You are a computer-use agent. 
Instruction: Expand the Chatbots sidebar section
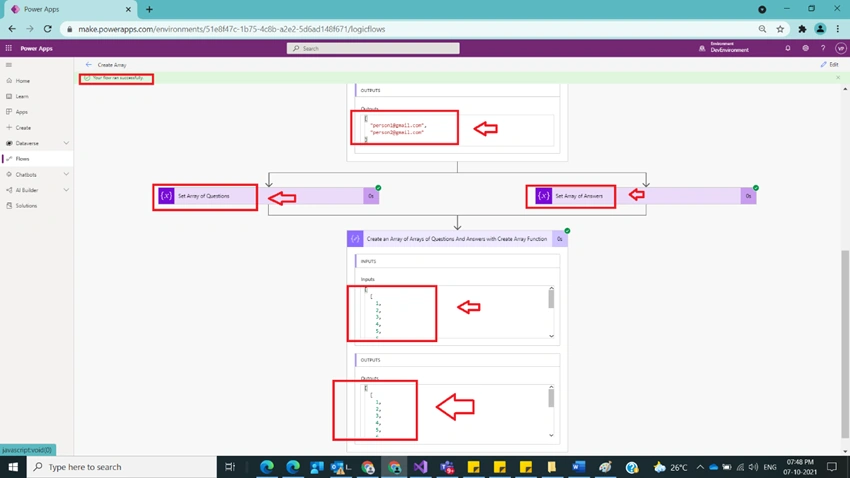(x=66, y=175)
